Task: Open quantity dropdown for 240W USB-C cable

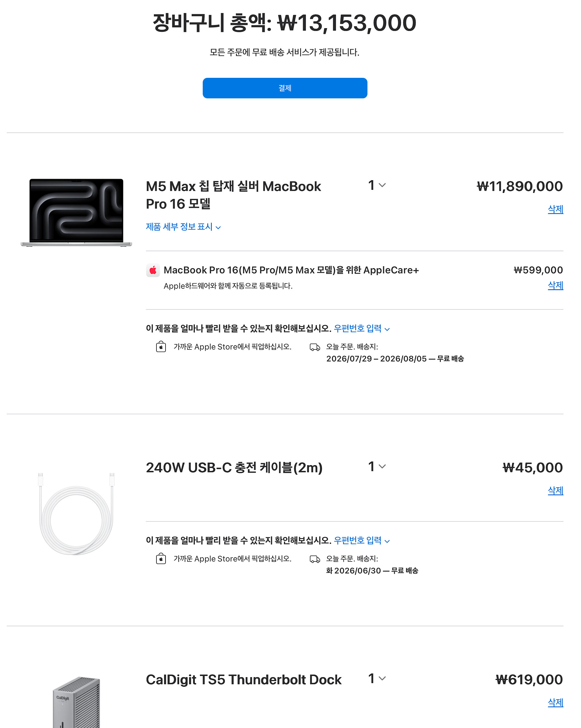Action: click(377, 466)
